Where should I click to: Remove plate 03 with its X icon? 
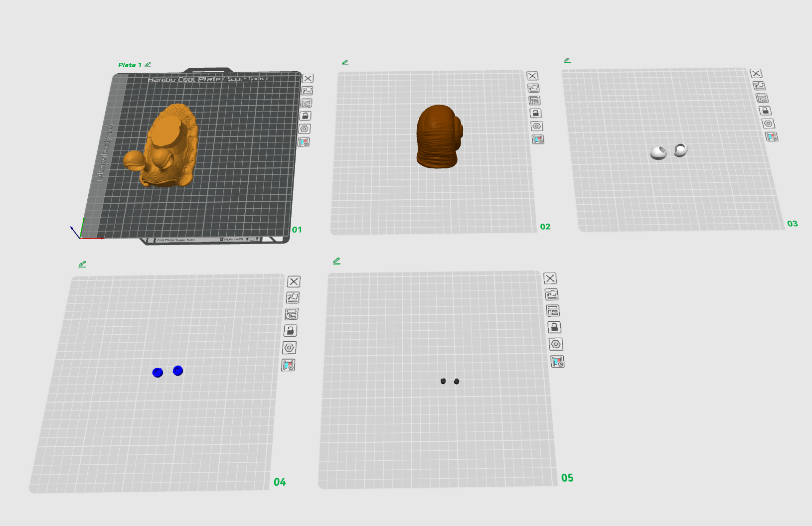(x=756, y=73)
